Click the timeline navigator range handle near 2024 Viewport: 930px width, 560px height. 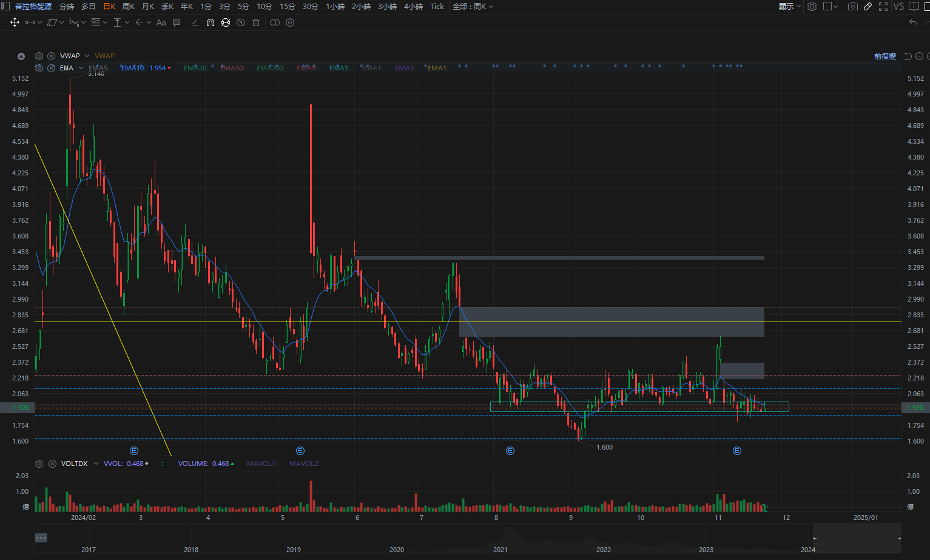point(815,538)
